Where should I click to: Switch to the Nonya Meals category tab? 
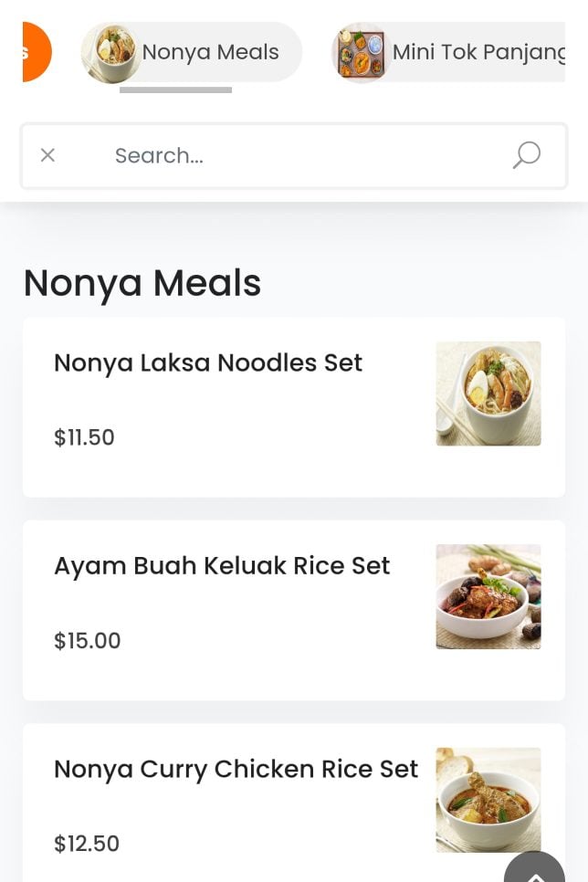coord(210,52)
